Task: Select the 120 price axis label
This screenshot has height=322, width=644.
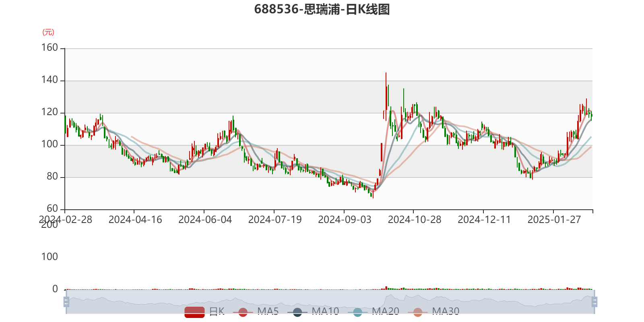Action: (x=50, y=112)
